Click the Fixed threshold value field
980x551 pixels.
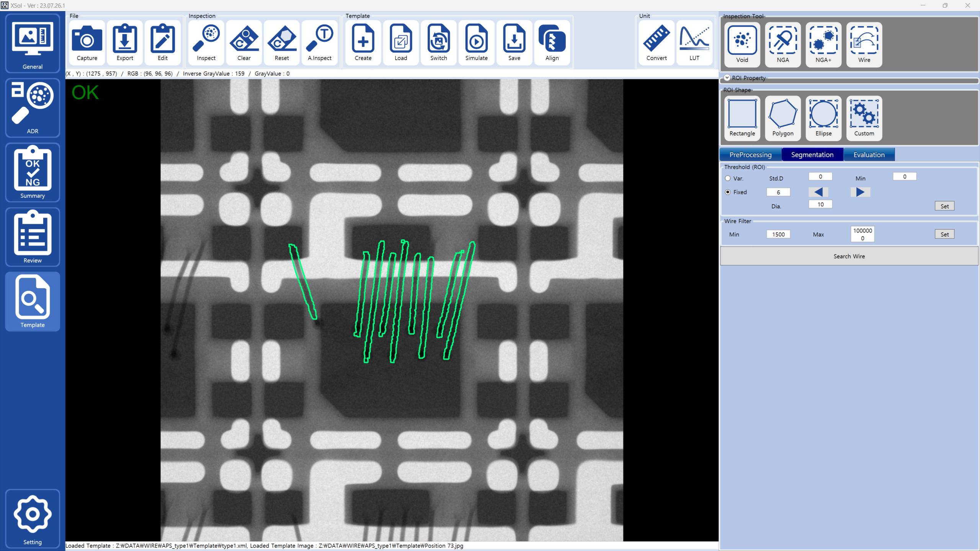[778, 192]
